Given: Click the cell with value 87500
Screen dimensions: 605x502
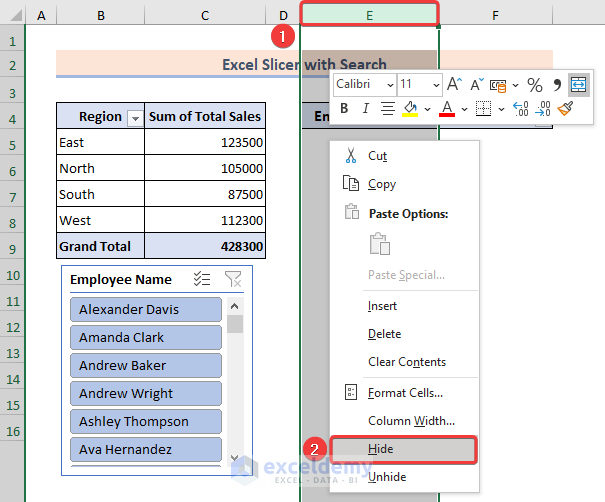Looking at the screenshot, I should click(205, 194).
